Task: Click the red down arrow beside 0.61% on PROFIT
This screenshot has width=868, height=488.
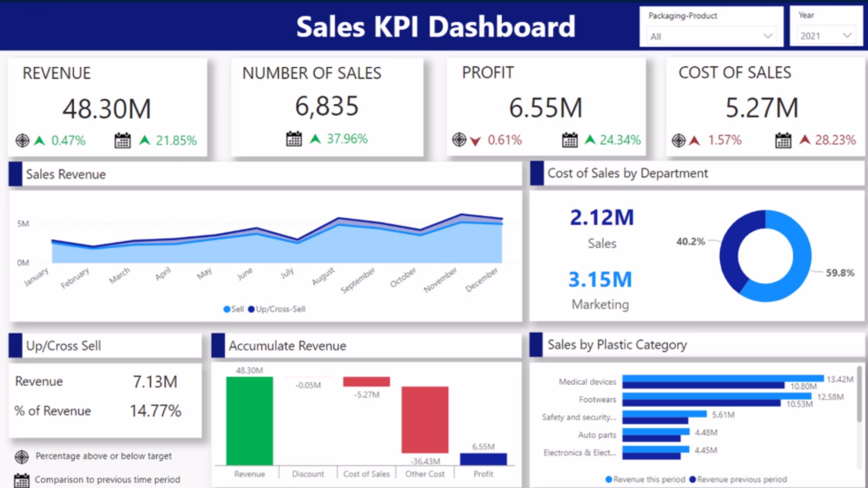Action: click(474, 140)
